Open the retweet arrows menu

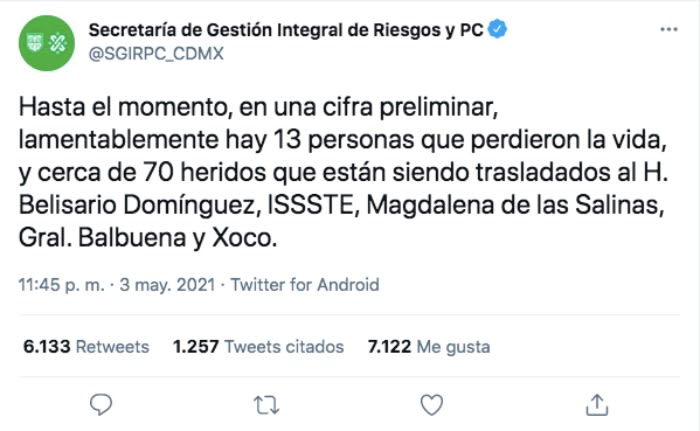click(x=265, y=403)
